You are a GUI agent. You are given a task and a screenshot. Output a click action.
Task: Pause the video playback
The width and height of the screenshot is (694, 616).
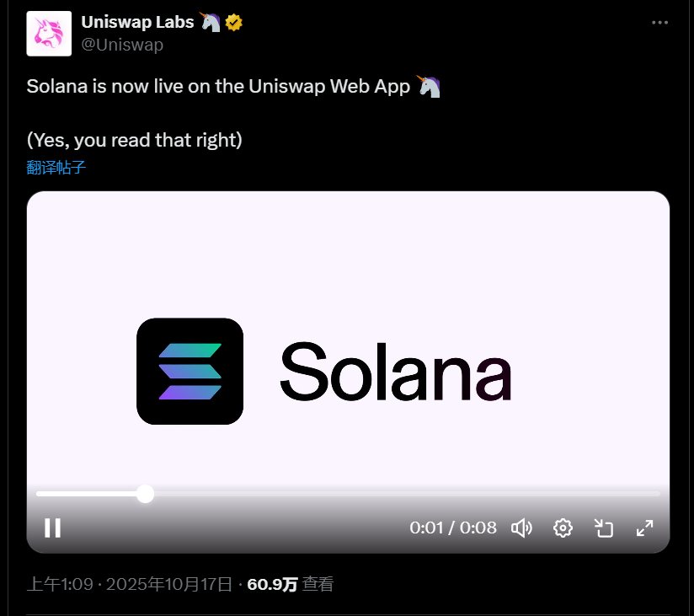(53, 528)
